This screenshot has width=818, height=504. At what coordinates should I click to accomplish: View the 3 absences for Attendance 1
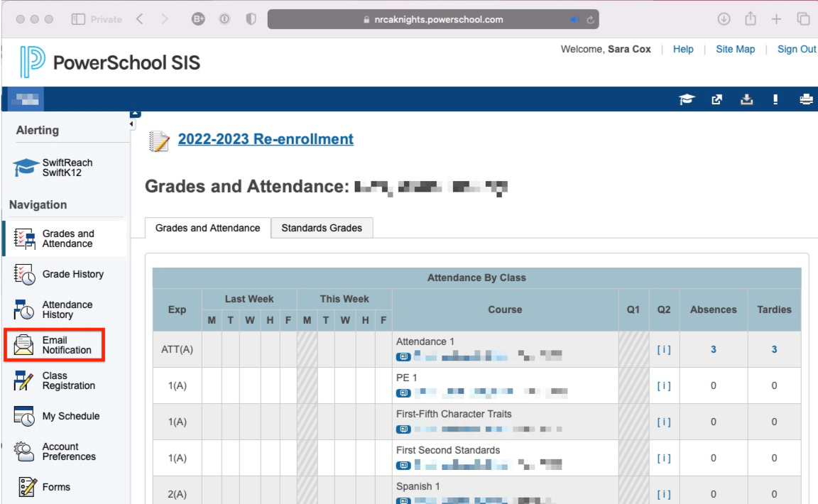coord(713,349)
